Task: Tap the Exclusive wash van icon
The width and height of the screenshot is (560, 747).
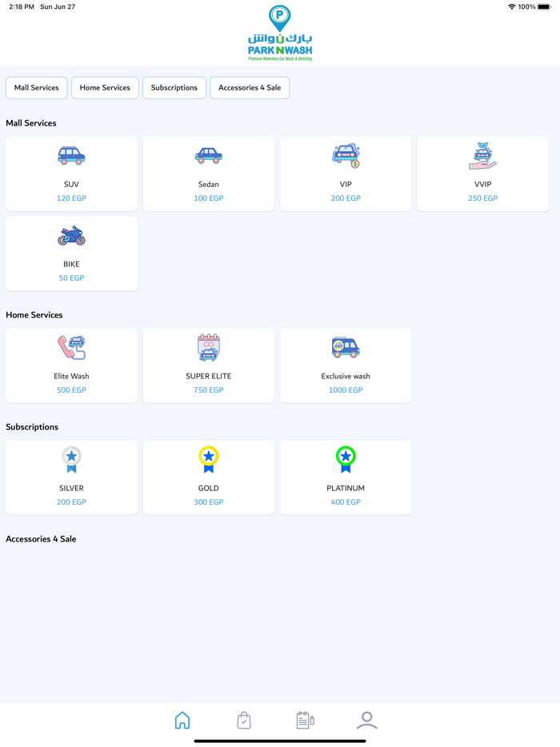Action: [x=346, y=347]
